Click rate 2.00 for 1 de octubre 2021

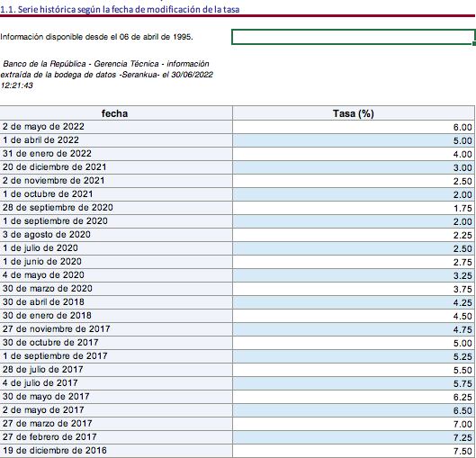tap(463, 195)
